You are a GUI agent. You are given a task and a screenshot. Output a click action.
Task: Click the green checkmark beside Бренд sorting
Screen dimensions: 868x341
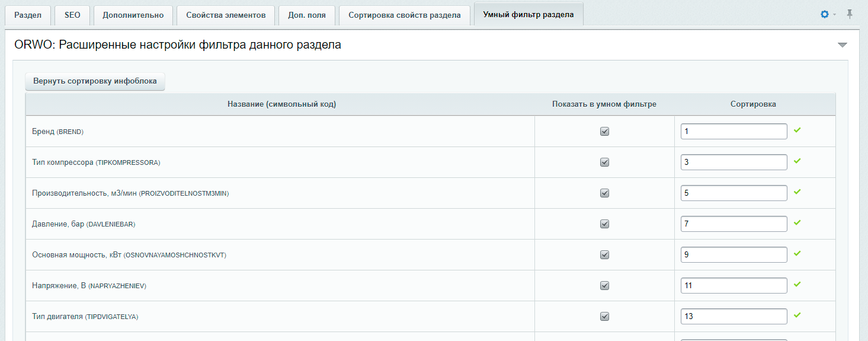pos(797,130)
